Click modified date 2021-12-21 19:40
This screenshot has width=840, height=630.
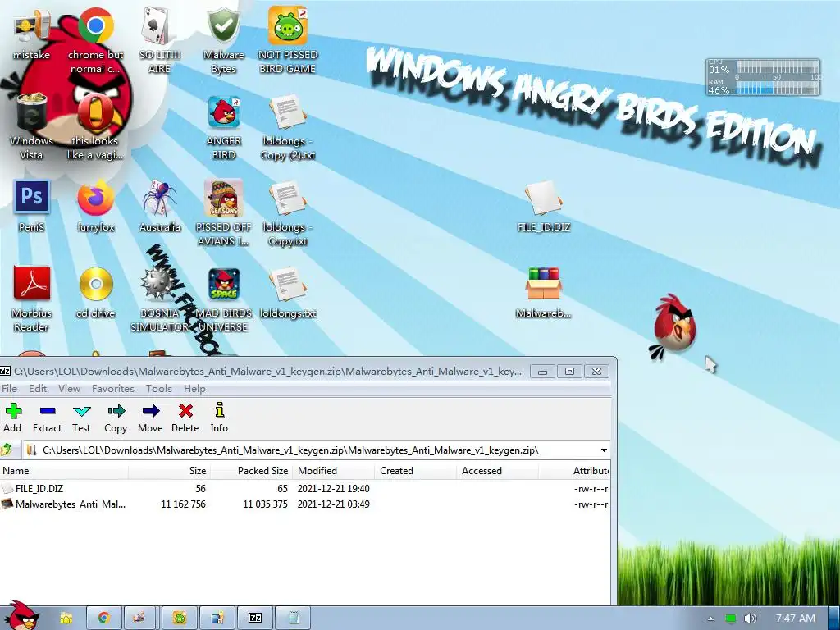click(333, 489)
